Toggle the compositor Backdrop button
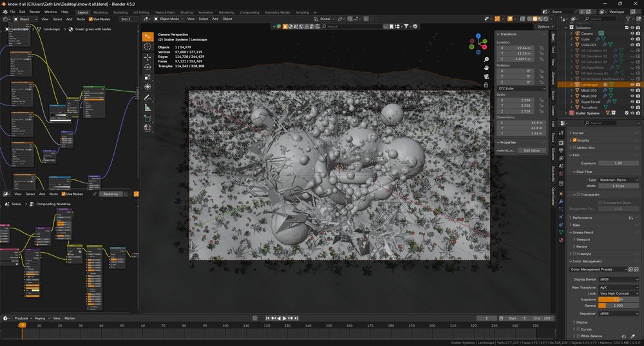The image size is (644, 346). [111, 194]
